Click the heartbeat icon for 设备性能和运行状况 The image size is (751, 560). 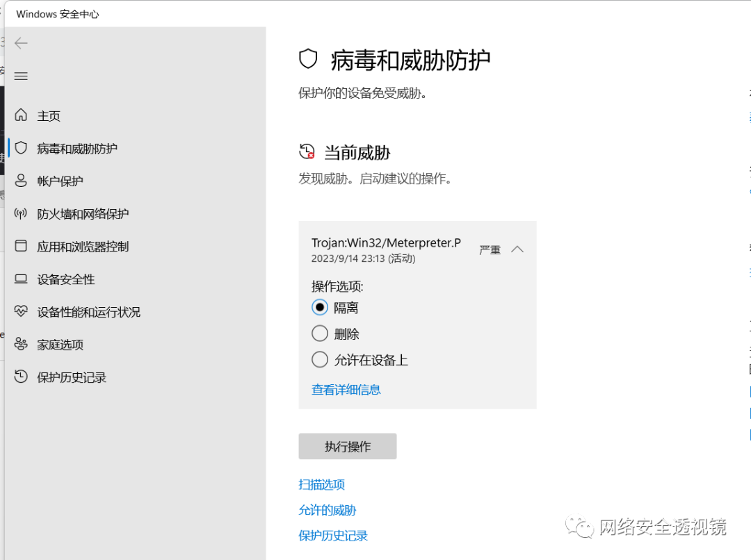pos(21,311)
